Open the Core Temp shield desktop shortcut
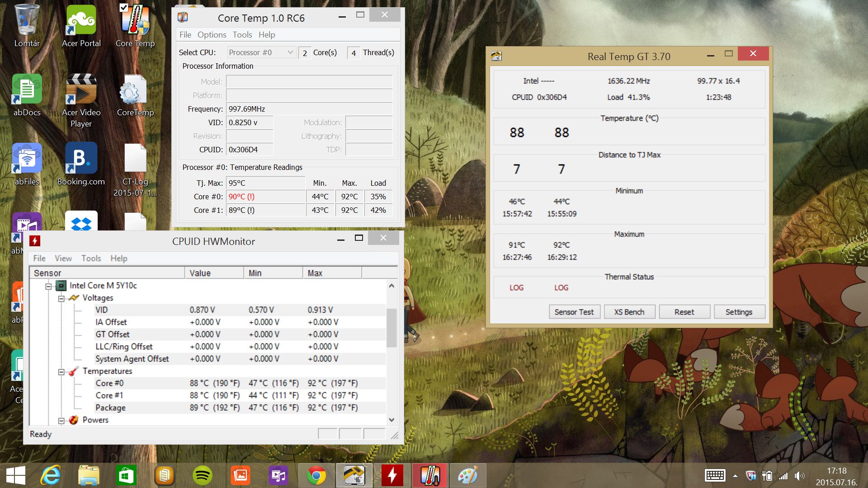The width and height of the screenshot is (868, 488). 135,25
